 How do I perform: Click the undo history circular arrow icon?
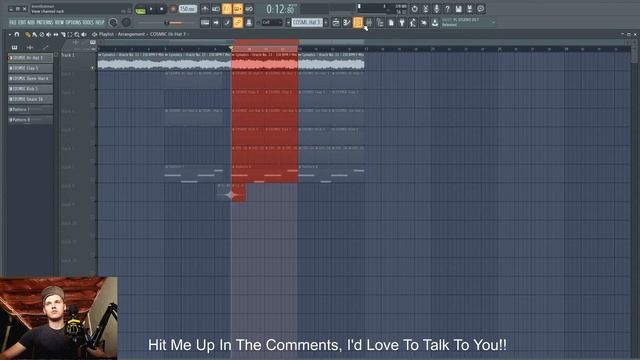pos(414,9)
